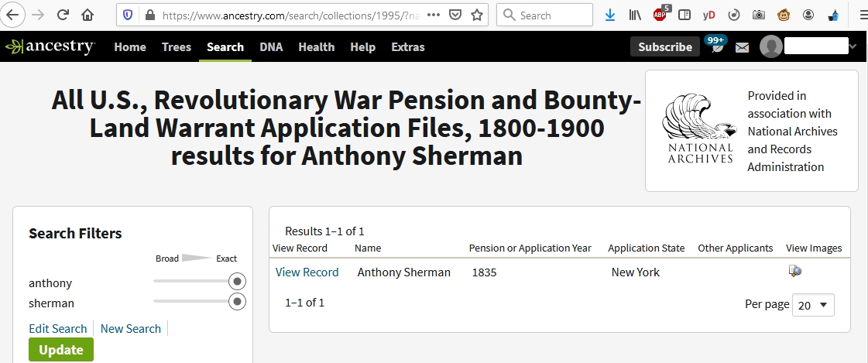Screen dimensions: 868x363
Task: Open the Adblock Plus extension icon
Action: pyautogui.click(x=660, y=15)
